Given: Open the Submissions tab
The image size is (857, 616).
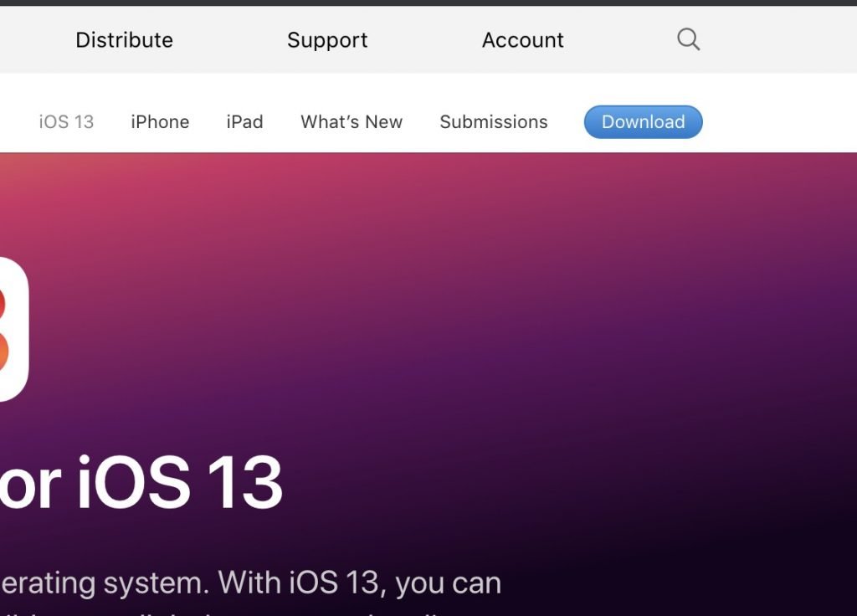Looking at the screenshot, I should coord(494,121).
